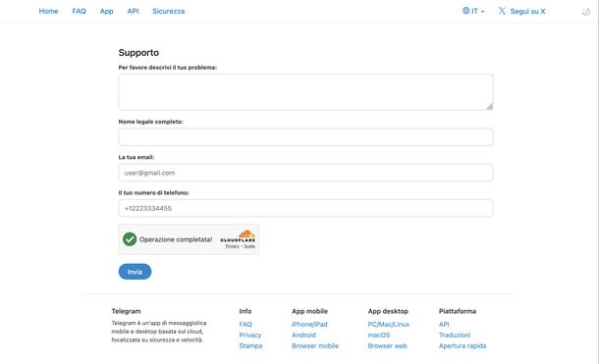This screenshot has height=364, width=599.
Task: Click the Piattaforma footer heading
Action: click(x=458, y=311)
